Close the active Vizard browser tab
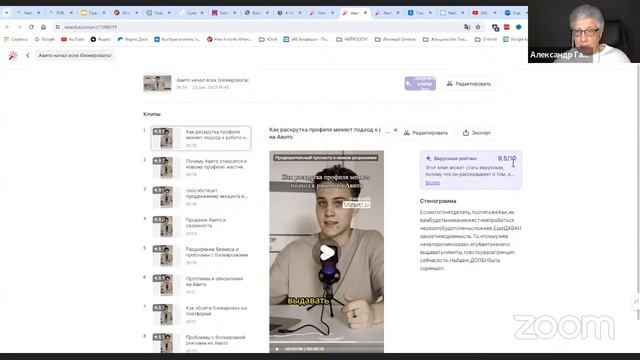640x360 pixels. pyautogui.click(x=365, y=13)
